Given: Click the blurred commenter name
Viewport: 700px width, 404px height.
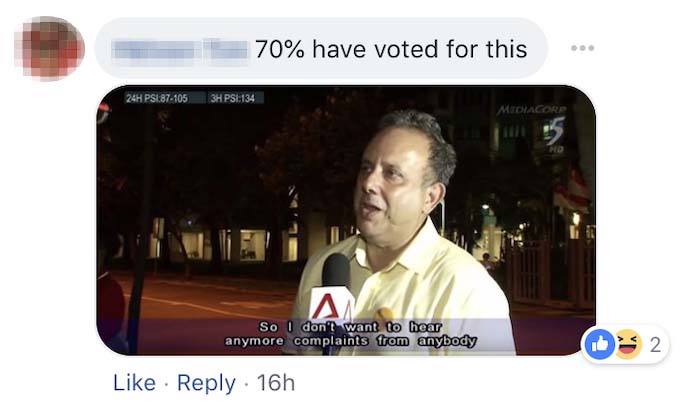Looking at the screenshot, I should coord(180,49).
